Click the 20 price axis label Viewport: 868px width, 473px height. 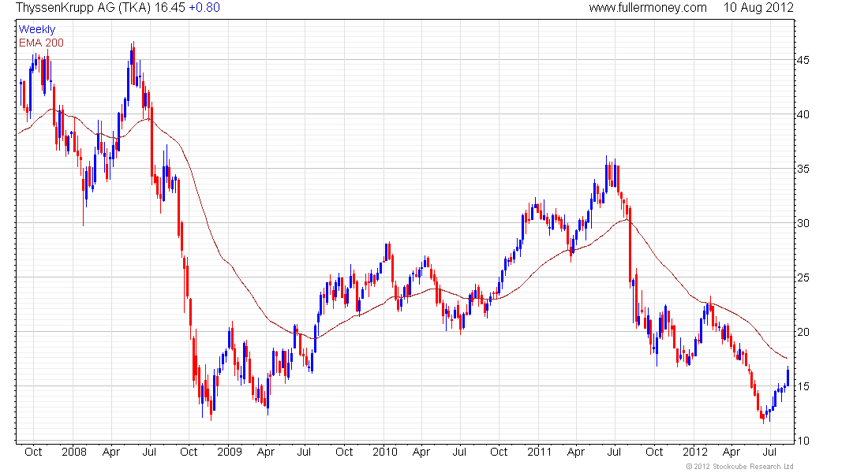tap(803, 332)
